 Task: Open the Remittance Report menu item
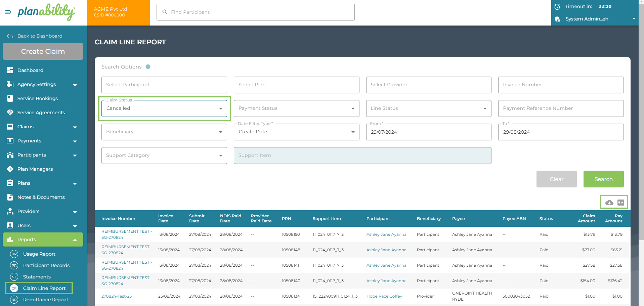coord(46,300)
